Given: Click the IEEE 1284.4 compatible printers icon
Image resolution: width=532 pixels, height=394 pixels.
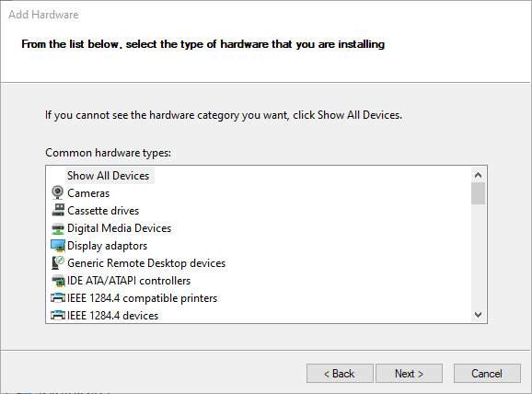Looking at the screenshot, I should pos(58,298).
